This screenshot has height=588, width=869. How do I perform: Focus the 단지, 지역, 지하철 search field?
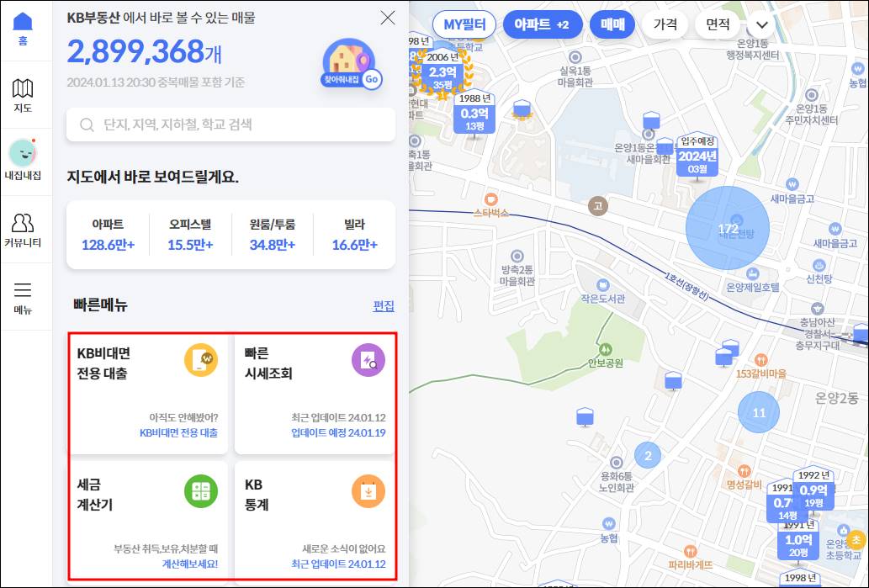pyautogui.click(x=230, y=124)
